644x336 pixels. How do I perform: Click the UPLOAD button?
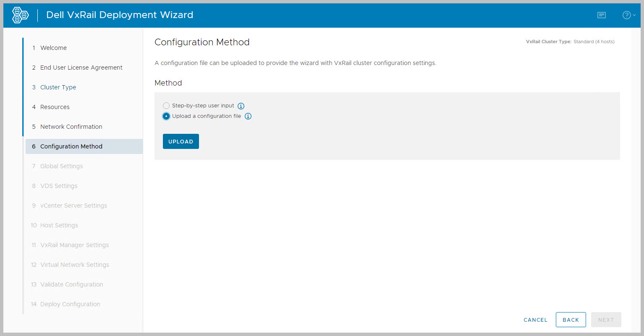(181, 141)
